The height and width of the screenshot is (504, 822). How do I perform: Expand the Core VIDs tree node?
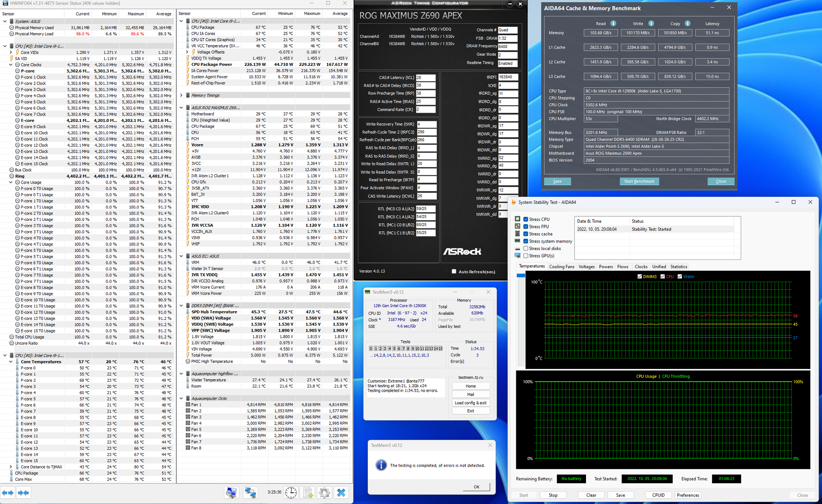(11, 52)
